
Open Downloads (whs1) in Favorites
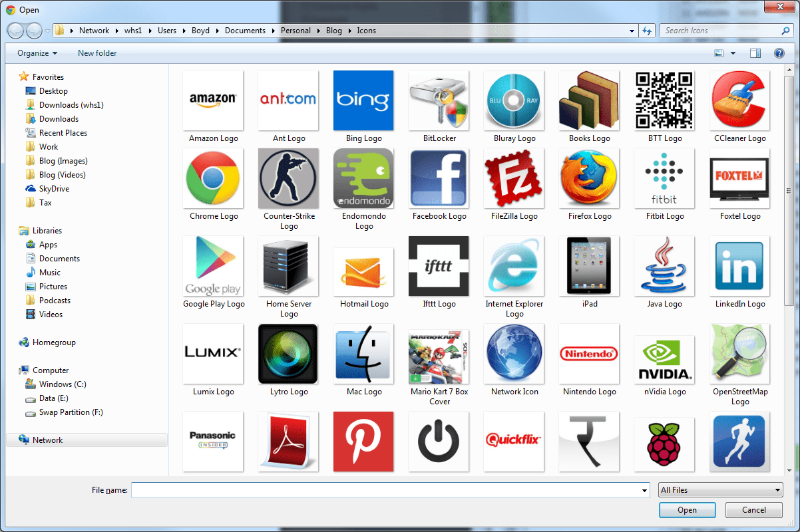(71, 105)
